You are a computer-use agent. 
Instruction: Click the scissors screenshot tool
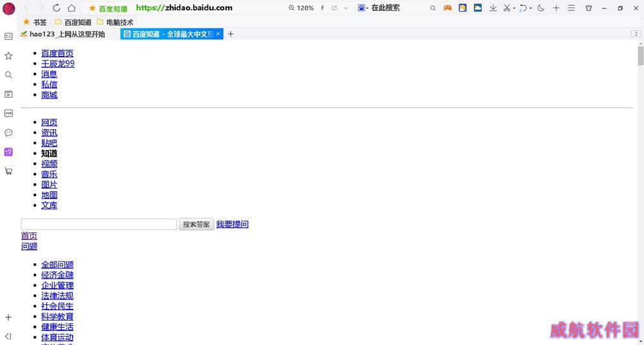tap(507, 8)
